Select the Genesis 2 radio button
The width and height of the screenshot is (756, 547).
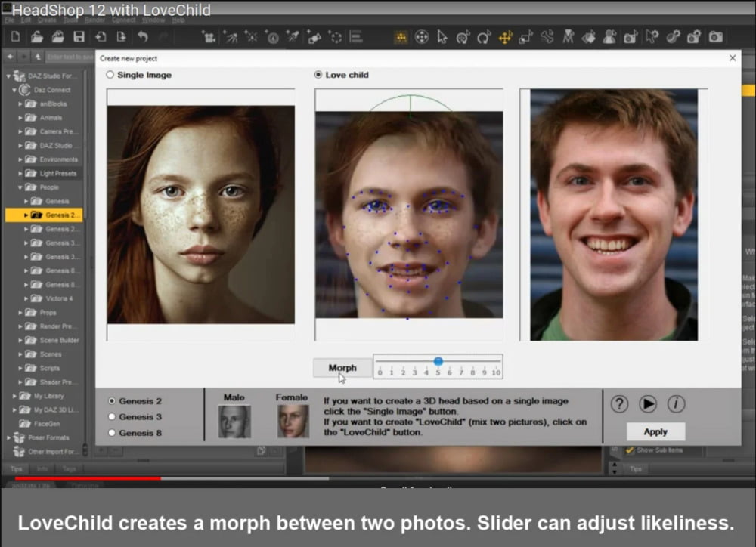pos(112,401)
